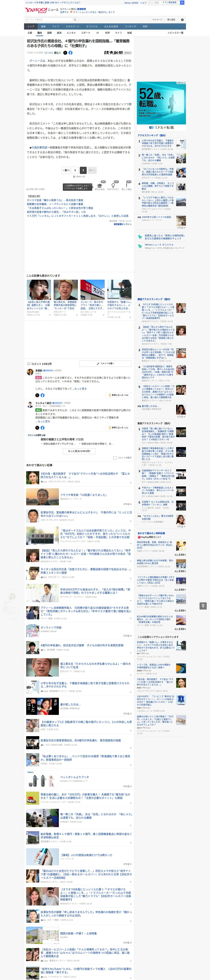This screenshot has height=980, width=210.
Task: Select the スポーツ category
Action: tap(85, 33)
